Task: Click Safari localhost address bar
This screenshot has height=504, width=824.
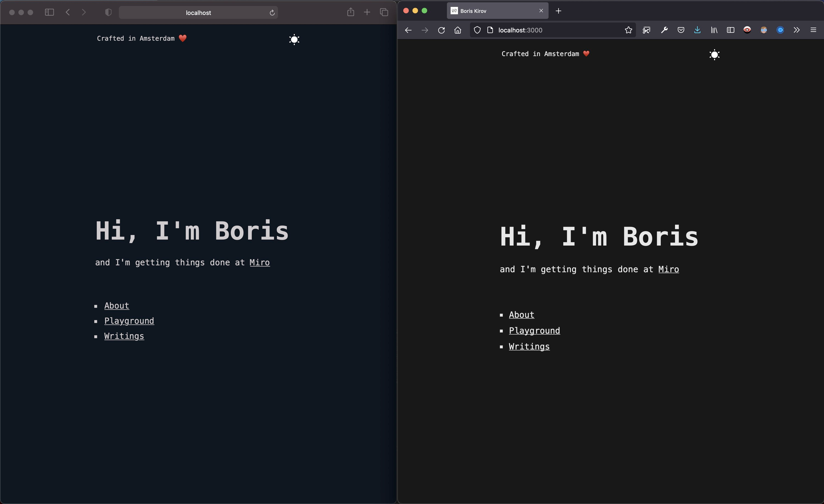Action: tap(198, 13)
